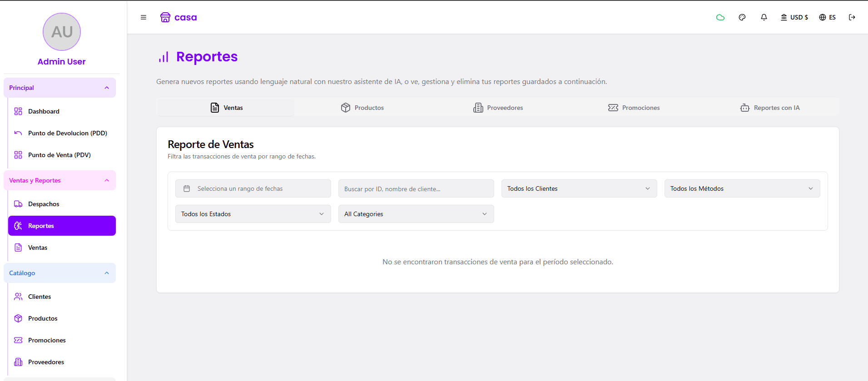Screen dimensions: 868x381
Task: Click the 'No se encontraron transacciones' message
Action: click(x=498, y=262)
